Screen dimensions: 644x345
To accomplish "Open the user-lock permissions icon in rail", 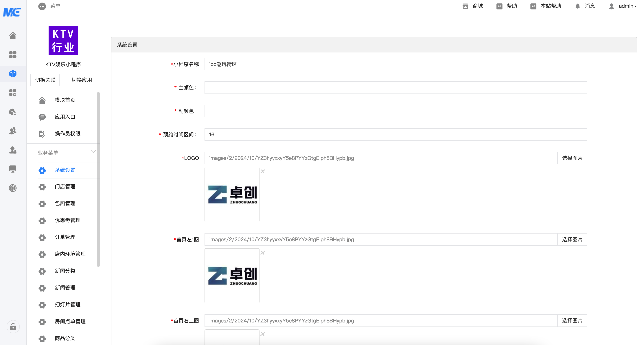I will point(13,150).
